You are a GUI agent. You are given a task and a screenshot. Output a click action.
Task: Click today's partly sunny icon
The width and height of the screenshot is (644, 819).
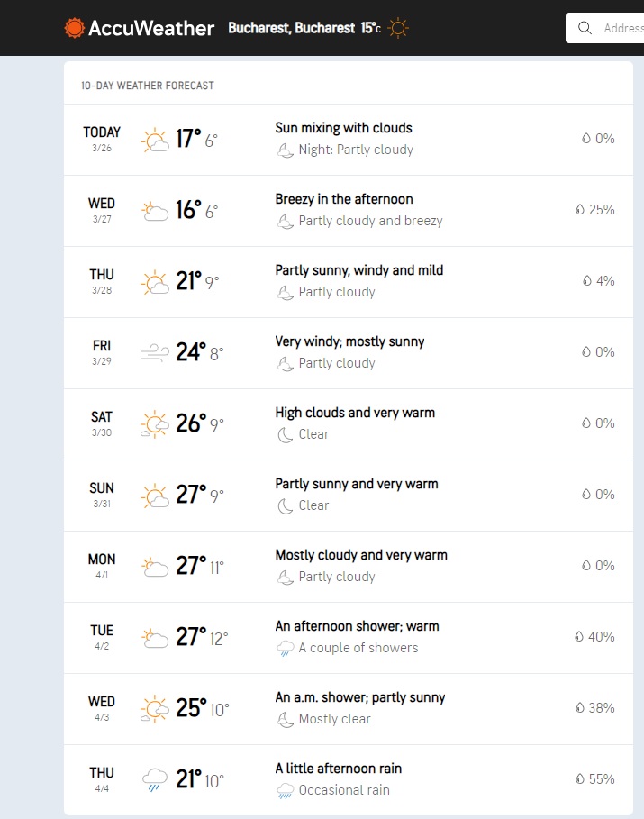pyautogui.click(x=155, y=140)
